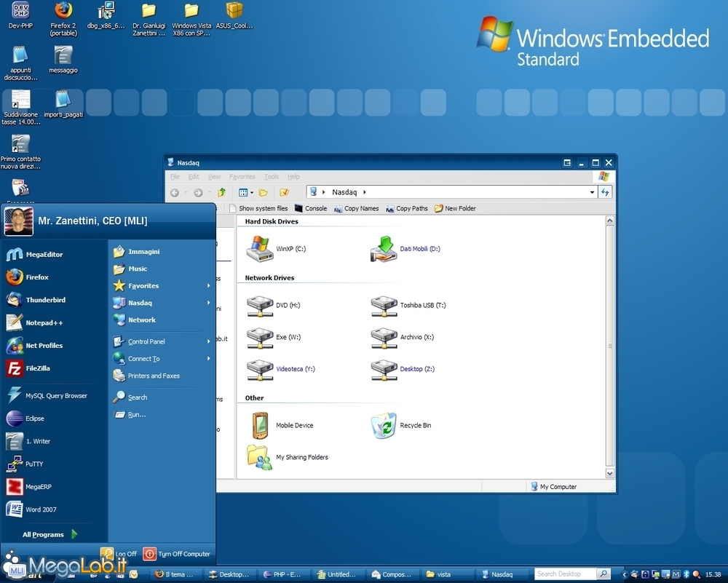
Task: Select the Desktop (Z:) network drive
Action: click(403, 370)
